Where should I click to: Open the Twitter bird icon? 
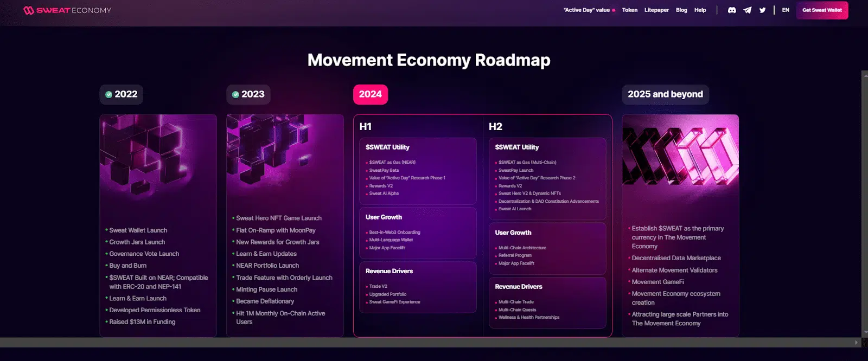tap(762, 10)
